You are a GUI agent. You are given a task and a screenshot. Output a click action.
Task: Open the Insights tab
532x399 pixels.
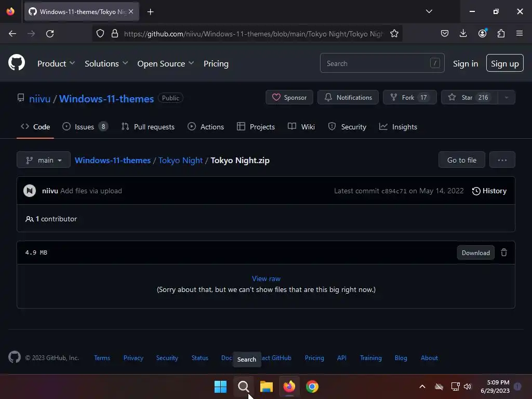[398, 127]
